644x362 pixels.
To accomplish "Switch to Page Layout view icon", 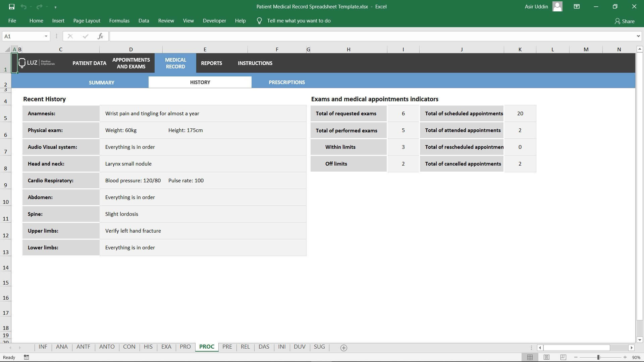I will [x=546, y=357].
